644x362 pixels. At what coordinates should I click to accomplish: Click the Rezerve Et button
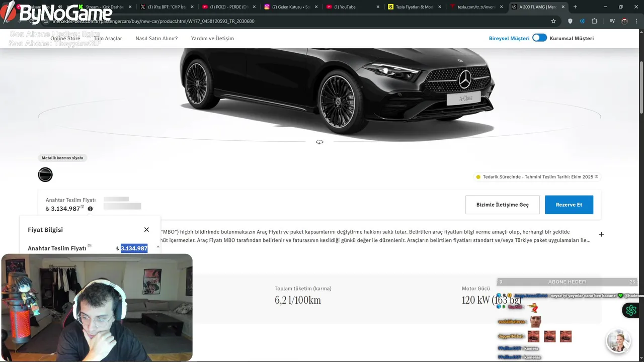(569, 205)
